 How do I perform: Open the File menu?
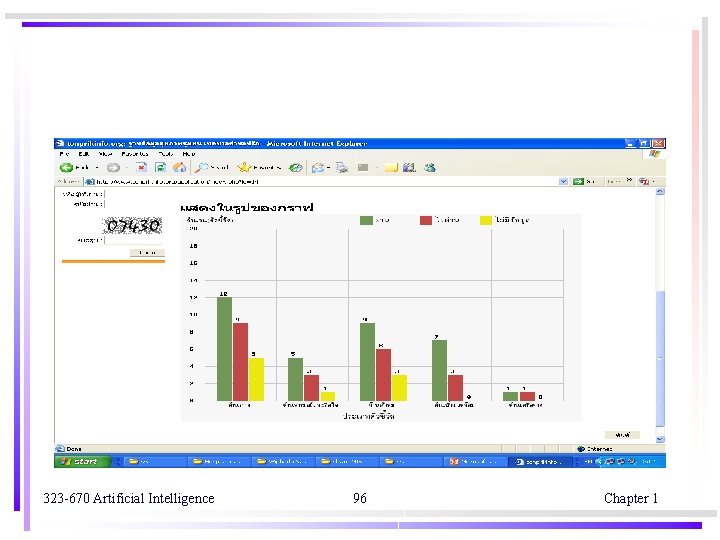(64, 154)
